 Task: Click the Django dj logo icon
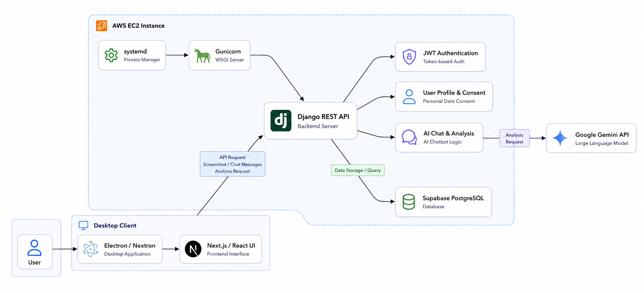pos(281,121)
